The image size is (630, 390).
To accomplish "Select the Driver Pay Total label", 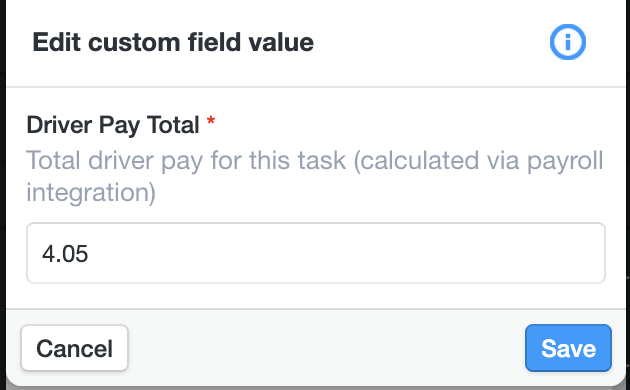I will tap(113, 125).
